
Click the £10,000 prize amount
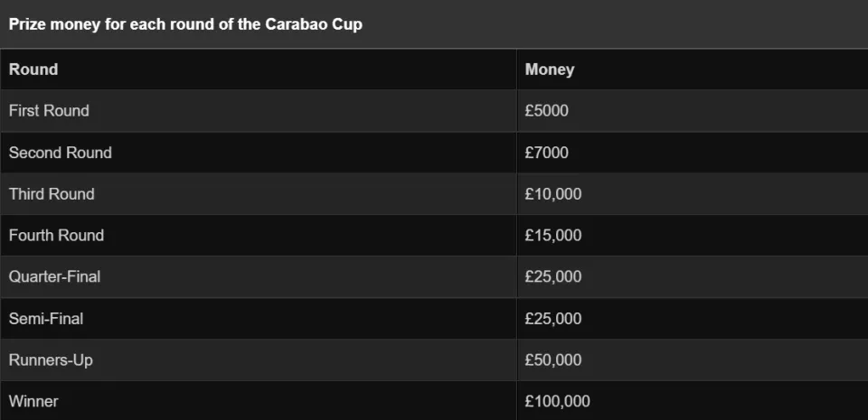click(553, 194)
